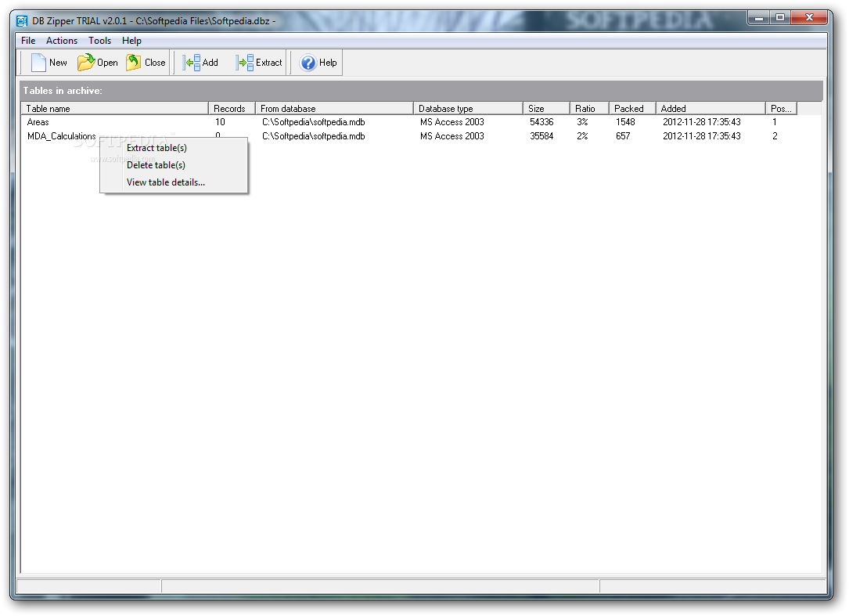Screen dimensions: 849x616
Task: Sort by Table name column header
Action: (x=115, y=108)
